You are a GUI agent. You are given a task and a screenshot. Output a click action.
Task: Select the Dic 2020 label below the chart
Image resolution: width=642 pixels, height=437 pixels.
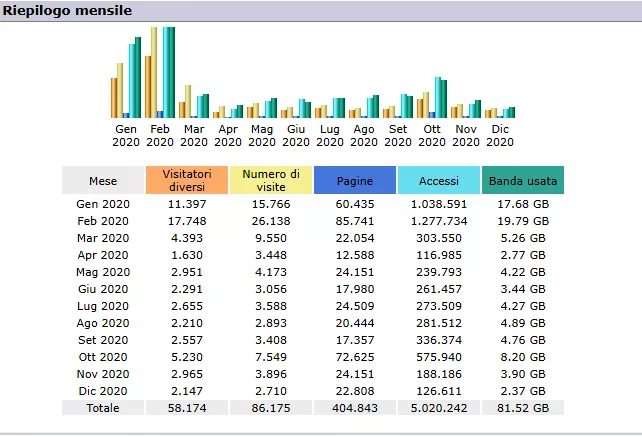pos(500,135)
